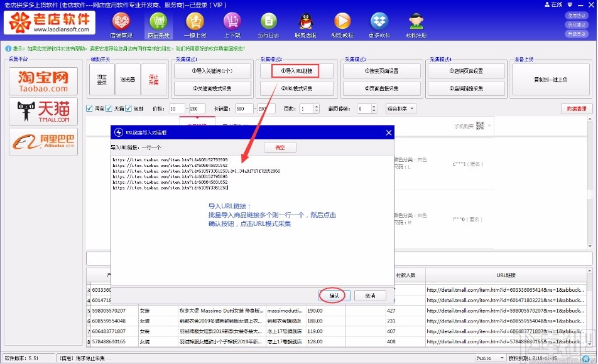Open the Fusion style dropdown in status bar

pos(491,358)
